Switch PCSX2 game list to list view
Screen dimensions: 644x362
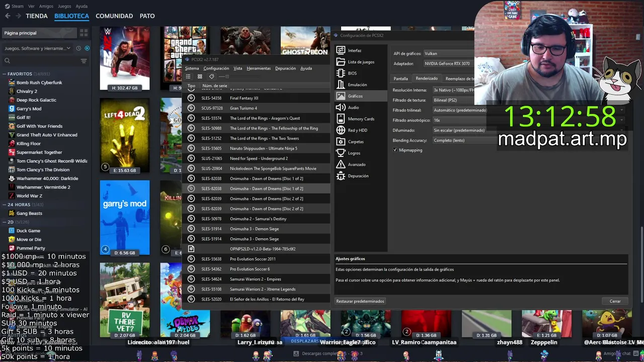pyautogui.click(x=188, y=76)
